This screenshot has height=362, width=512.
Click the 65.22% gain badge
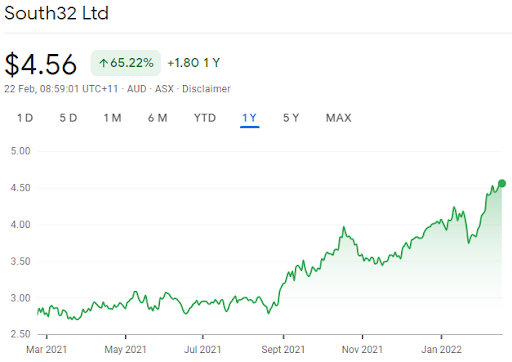click(x=126, y=63)
